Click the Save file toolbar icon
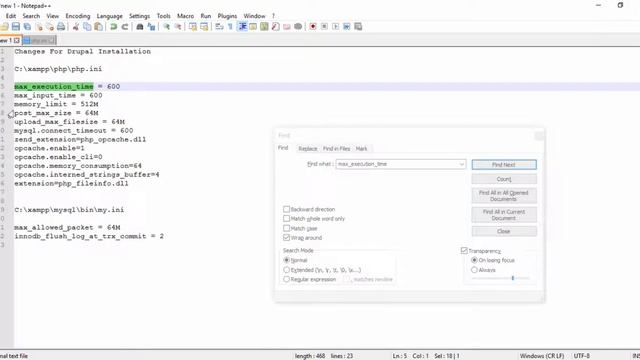Screen dimensions: 640x360 [x=16, y=27]
